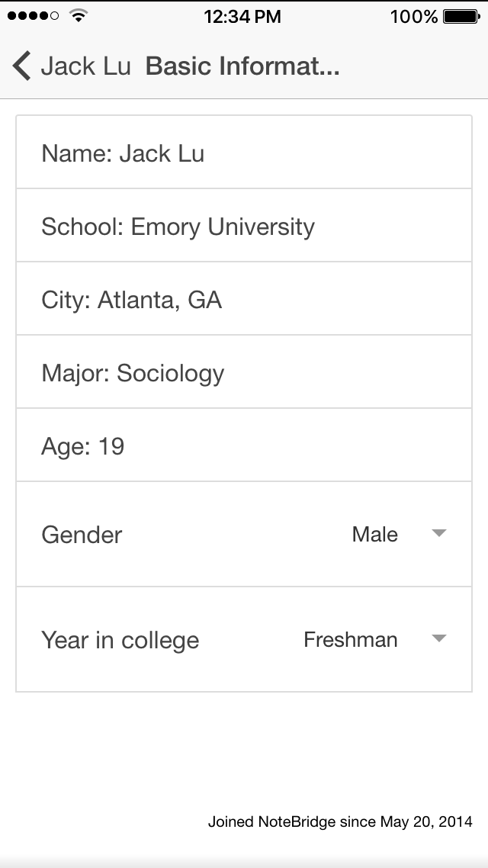Open the Gender dropdown arrow
The width and height of the screenshot is (488, 868).
pyautogui.click(x=438, y=533)
